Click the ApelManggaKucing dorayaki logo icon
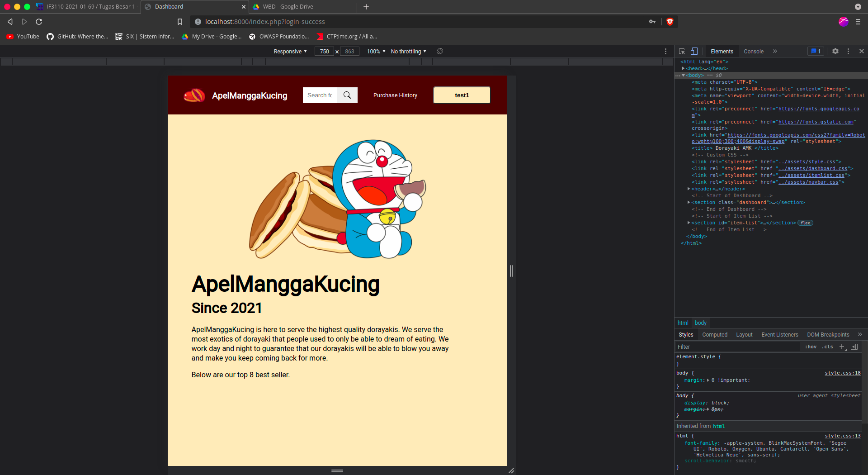The image size is (868, 475). tap(194, 95)
